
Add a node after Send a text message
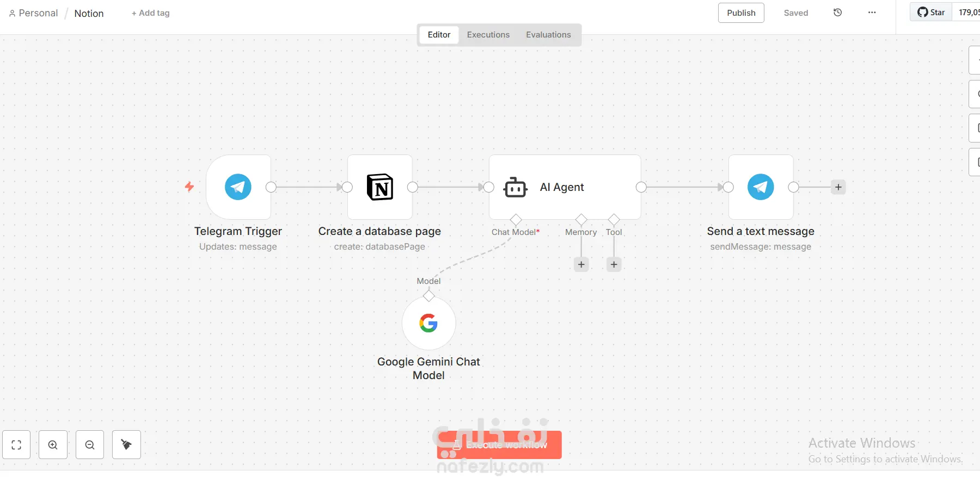pyautogui.click(x=838, y=187)
